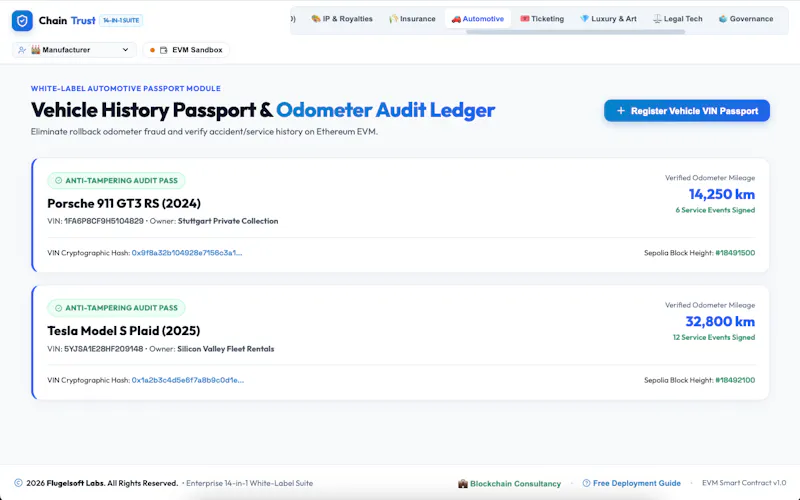Click EVM Smart Contract v1.0 footer text
800x500 pixels.
744,483
